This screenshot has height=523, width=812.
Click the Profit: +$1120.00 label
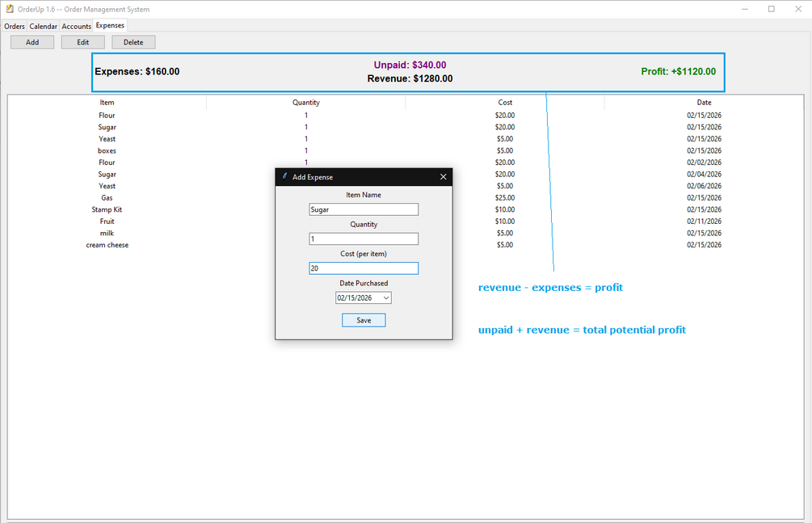click(679, 71)
